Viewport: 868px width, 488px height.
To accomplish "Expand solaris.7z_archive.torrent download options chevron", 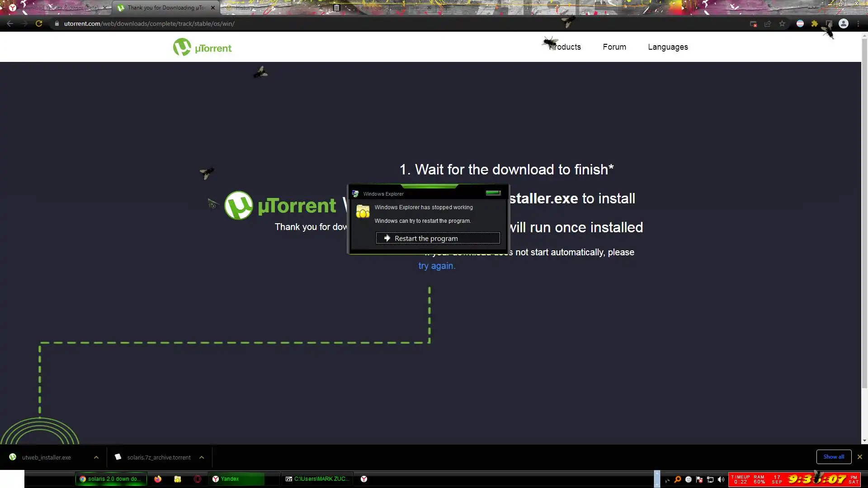I will [x=202, y=457].
